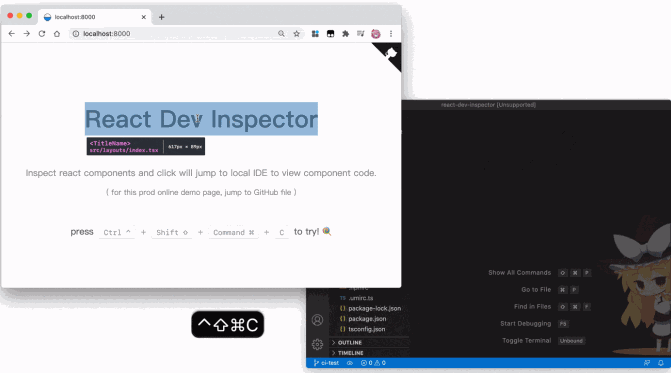671x373 pixels.
Task: Open a new browser tab
Action: point(161,17)
